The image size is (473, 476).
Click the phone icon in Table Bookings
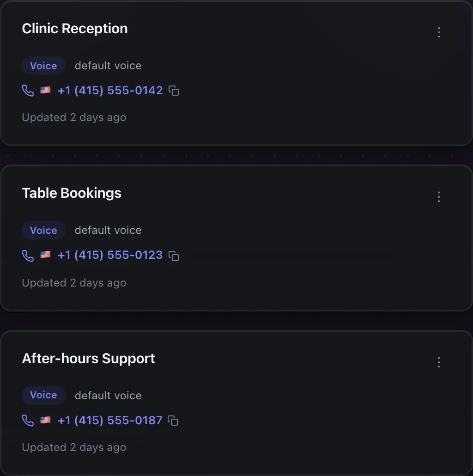click(x=28, y=256)
